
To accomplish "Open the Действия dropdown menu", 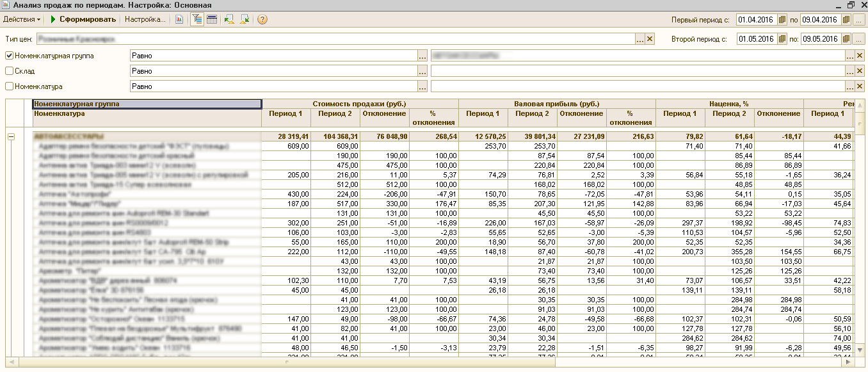I will [x=22, y=19].
